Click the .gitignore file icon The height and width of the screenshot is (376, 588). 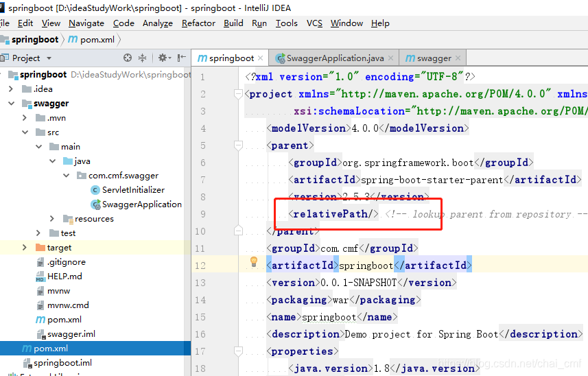40,262
